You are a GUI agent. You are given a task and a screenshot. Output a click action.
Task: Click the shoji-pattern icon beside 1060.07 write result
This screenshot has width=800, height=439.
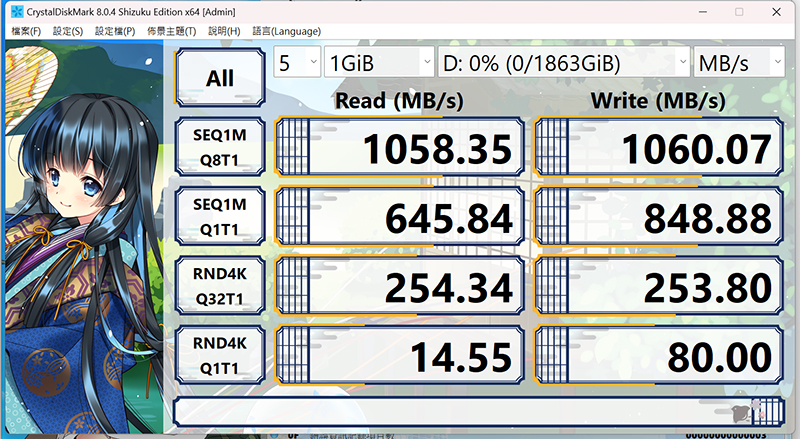pos(553,147)
